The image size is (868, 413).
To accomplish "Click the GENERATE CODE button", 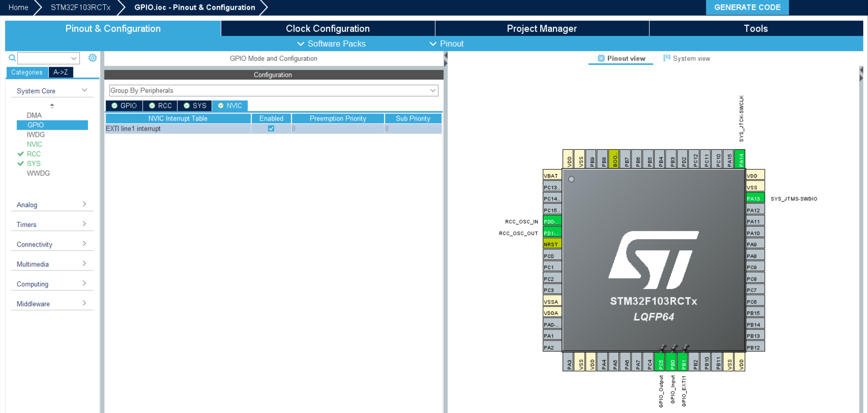I will point(747,7).
